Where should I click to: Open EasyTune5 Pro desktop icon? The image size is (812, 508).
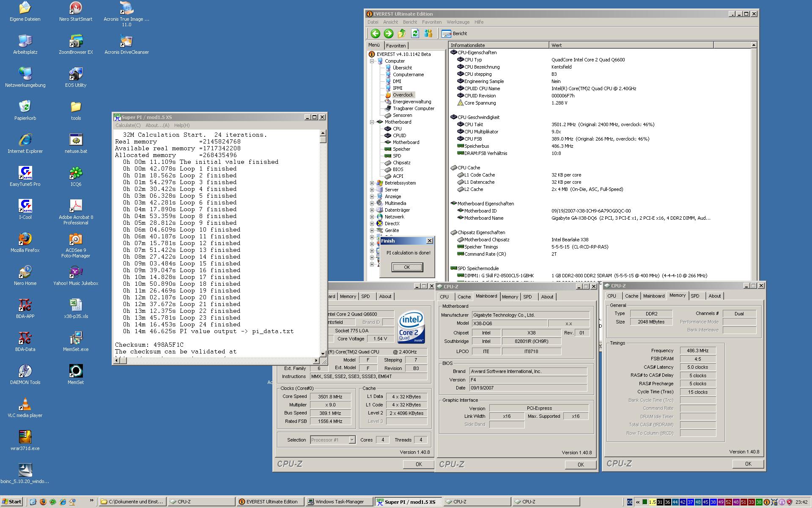coord(25,177)
